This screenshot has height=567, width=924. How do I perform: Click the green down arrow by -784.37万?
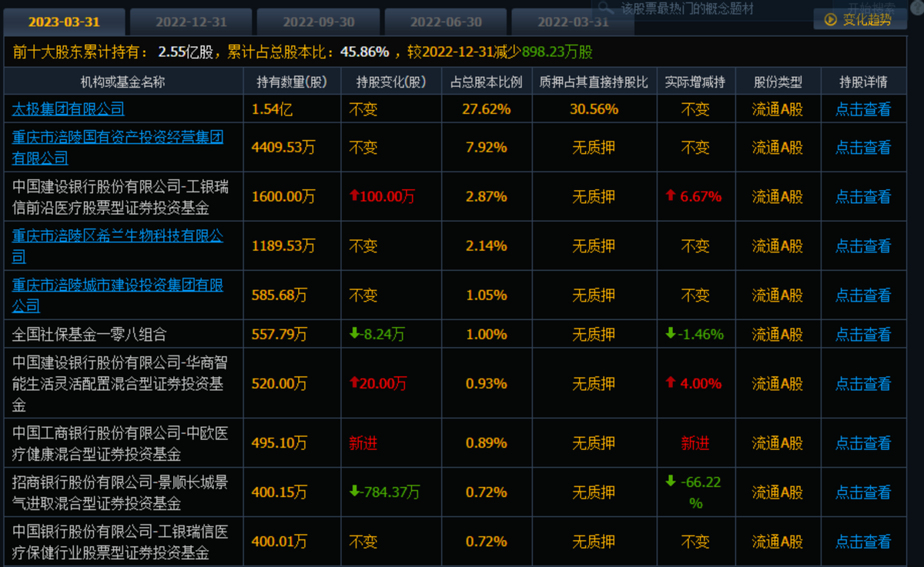coord(354,491)
